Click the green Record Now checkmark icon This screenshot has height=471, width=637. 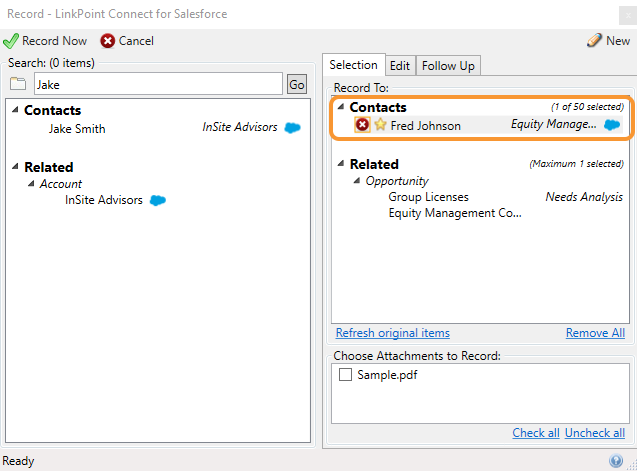pos(11,41)
